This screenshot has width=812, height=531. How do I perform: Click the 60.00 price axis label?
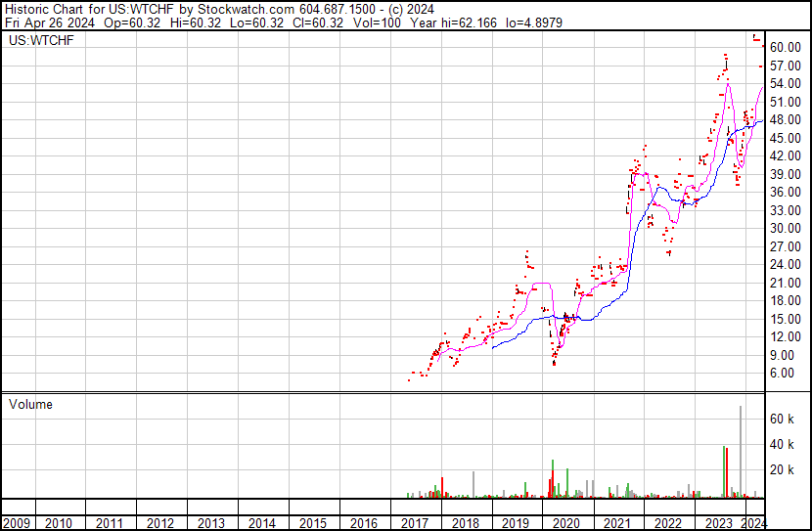(786, 47)
